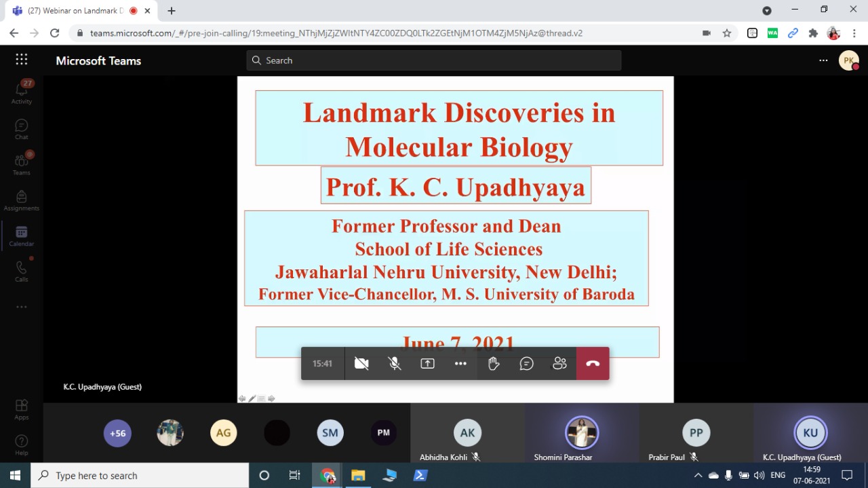Toggle the camera on in meeting toolbar
The width and height of the screenshot is (868, 488).
click(x=361, y=364)
